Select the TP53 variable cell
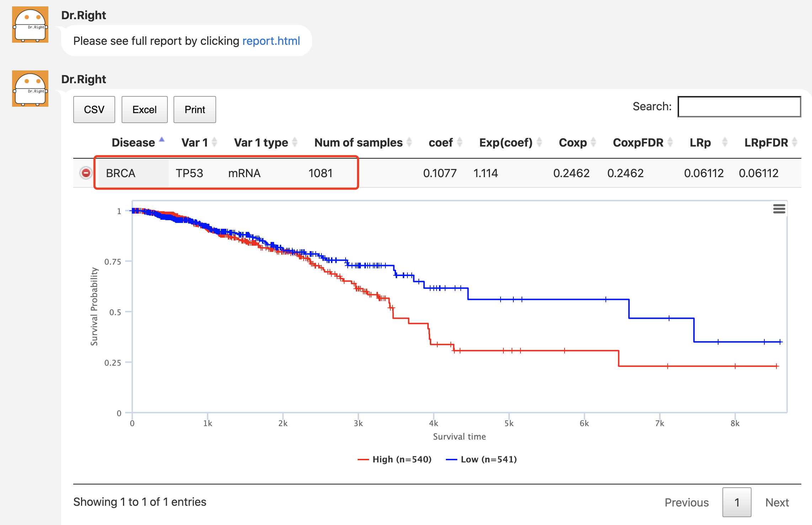Screen dimensions: 812x525 click(189, 173)
